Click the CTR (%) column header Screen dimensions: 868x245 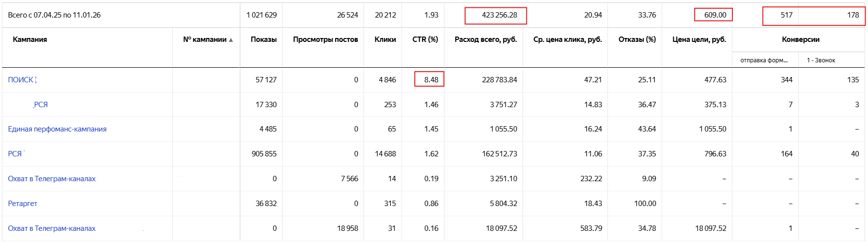click(425, 39)
